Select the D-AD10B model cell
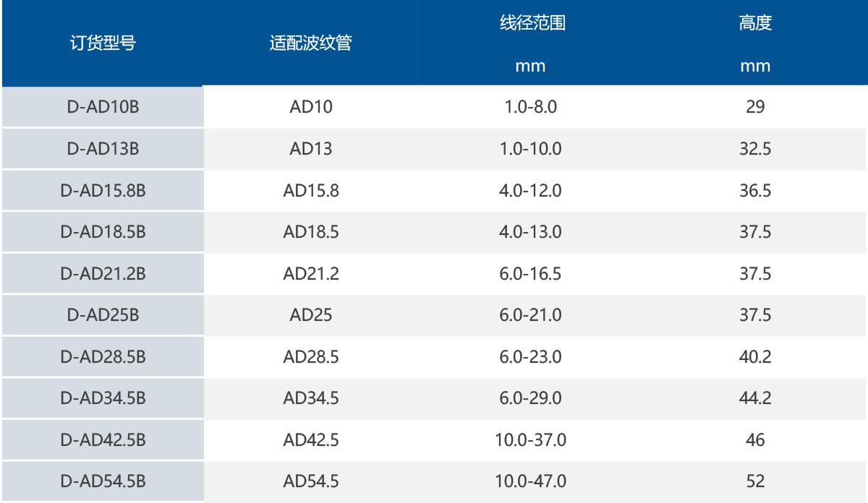 click(x=103, y=108)
